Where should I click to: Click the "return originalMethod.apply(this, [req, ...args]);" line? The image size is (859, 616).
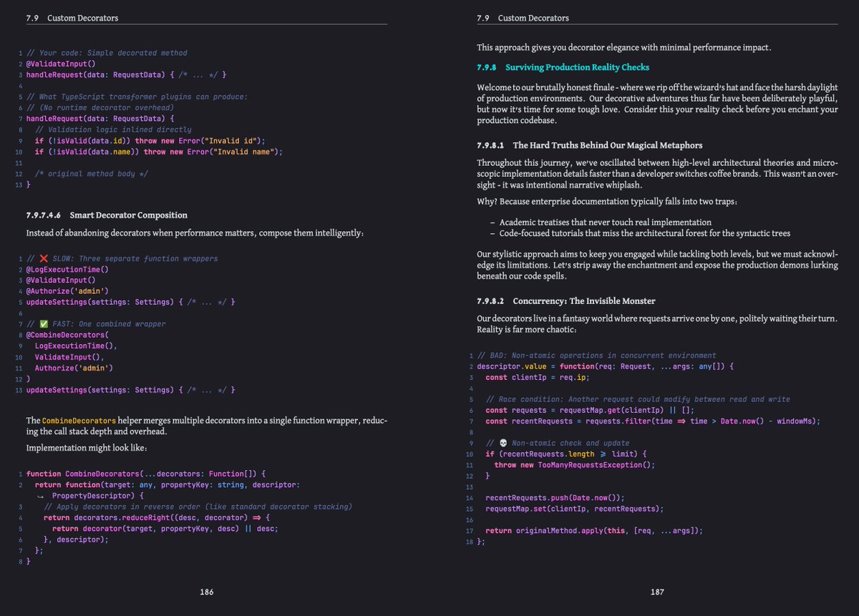[x=594, y=531]
